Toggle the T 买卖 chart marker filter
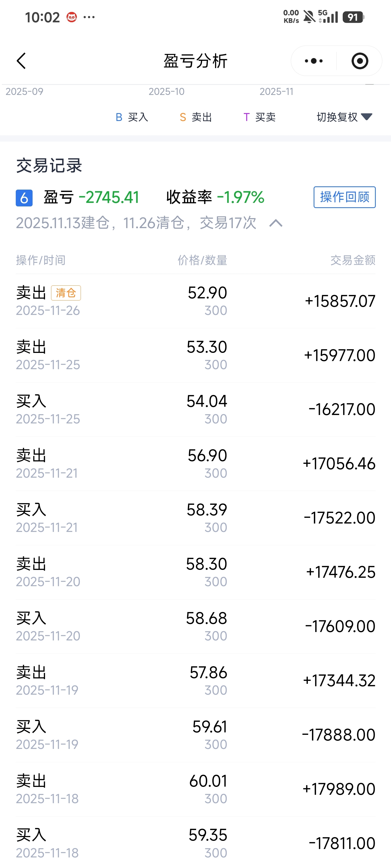 click(x=259, y=117)
